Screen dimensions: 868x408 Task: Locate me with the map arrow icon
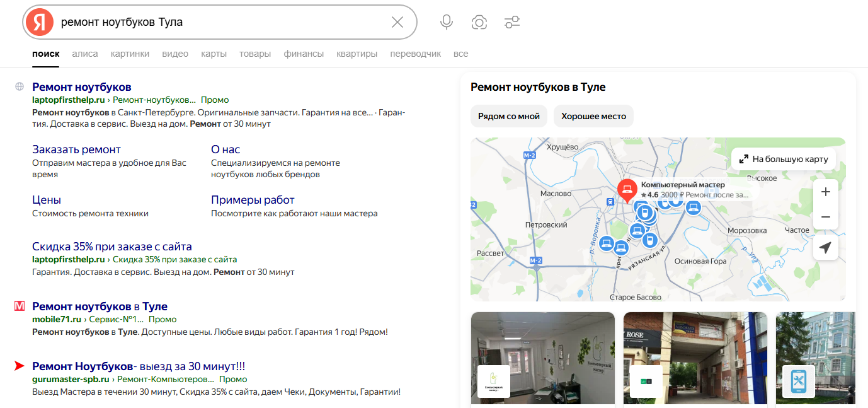[826, 248]
